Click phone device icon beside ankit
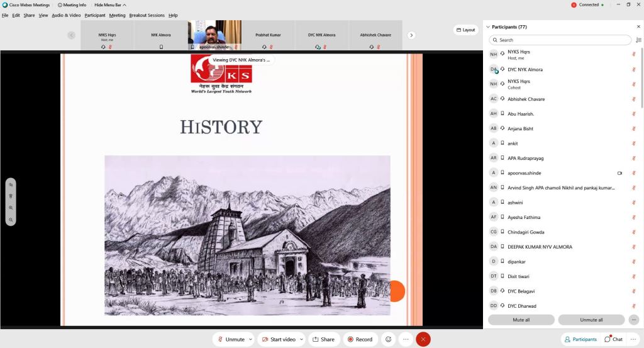 (x=502, y=143)
